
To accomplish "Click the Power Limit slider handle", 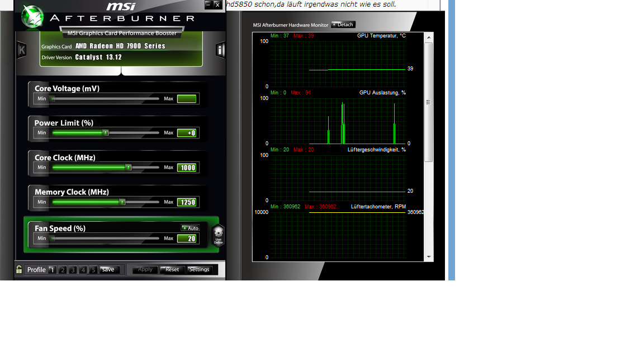I will tap(106, 132).
